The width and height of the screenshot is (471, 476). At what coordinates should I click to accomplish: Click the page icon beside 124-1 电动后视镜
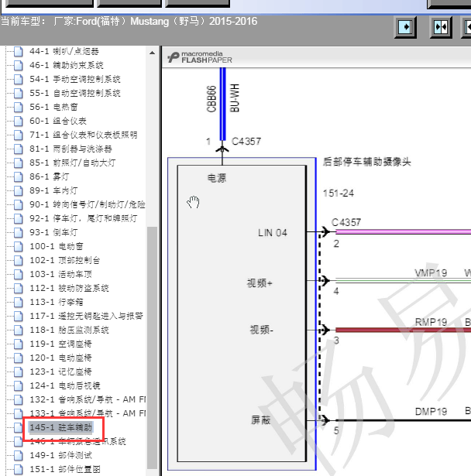click(x=19, y=386)
